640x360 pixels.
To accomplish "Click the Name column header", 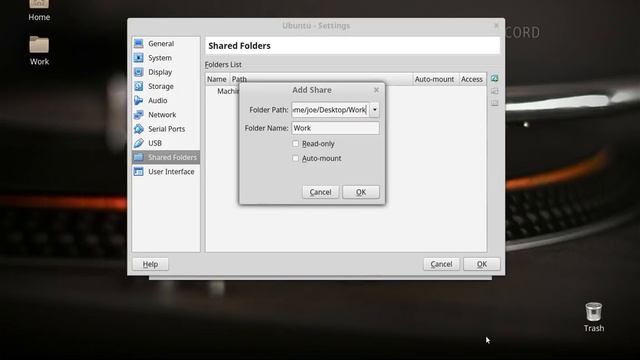I will coord(217,79).
